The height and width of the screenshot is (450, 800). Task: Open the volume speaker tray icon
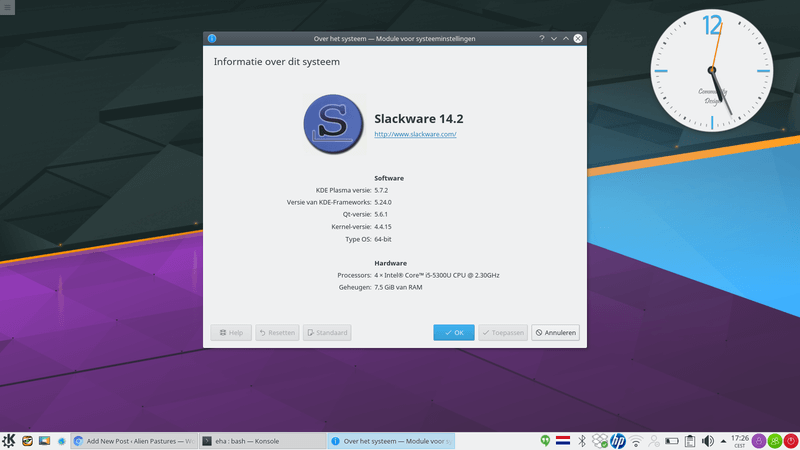click(x=708, y=440)
